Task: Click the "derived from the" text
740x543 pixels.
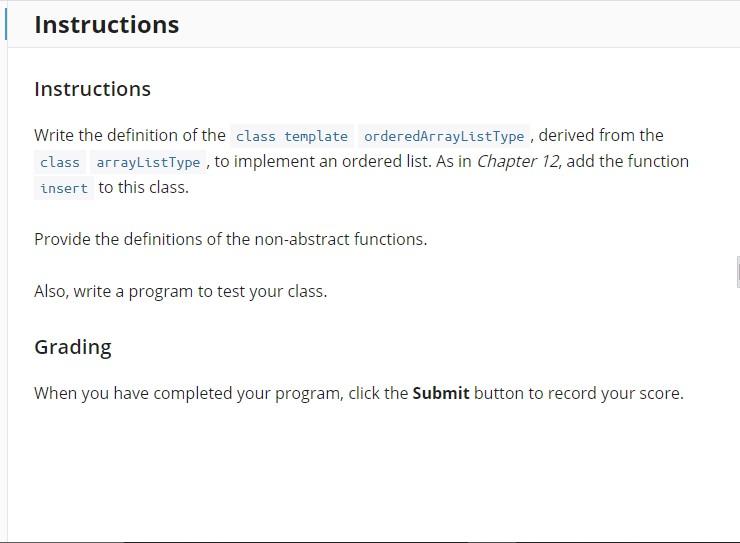Action: click(601, 135)
